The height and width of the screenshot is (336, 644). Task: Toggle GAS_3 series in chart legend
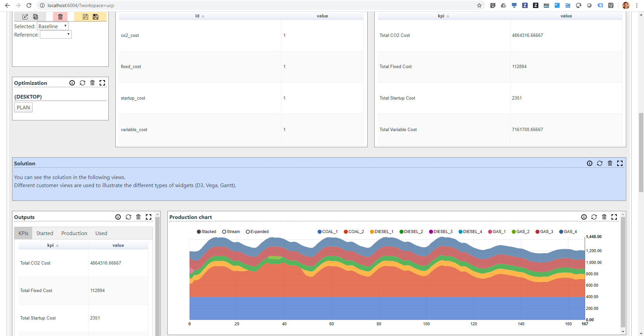click(544, 232)
